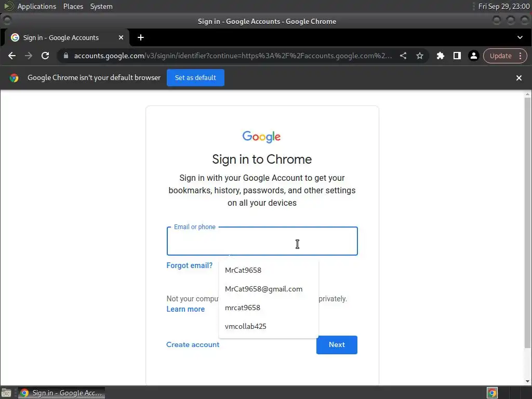Bookmark this page with the star icon

(x=420, y=56)
